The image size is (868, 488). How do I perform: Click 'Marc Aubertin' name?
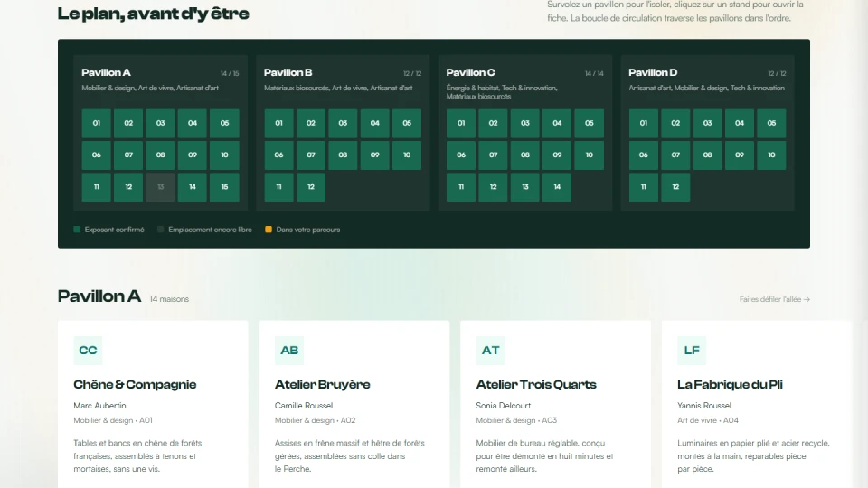pos(99,406)
